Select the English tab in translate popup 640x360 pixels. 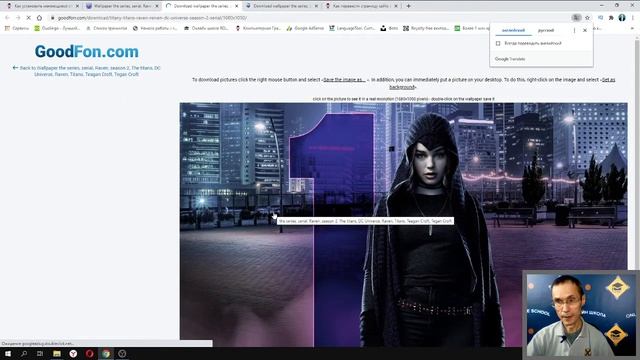513,30
